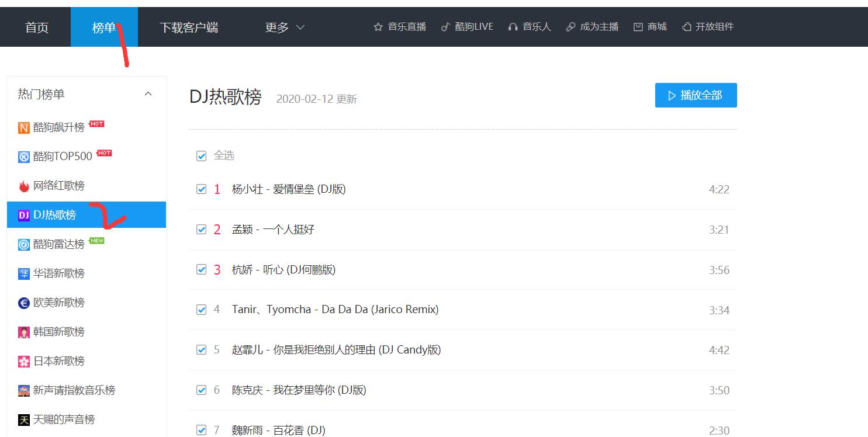
Task: Click the DJ热歌榜 page heading
Action: coord(226,97)
